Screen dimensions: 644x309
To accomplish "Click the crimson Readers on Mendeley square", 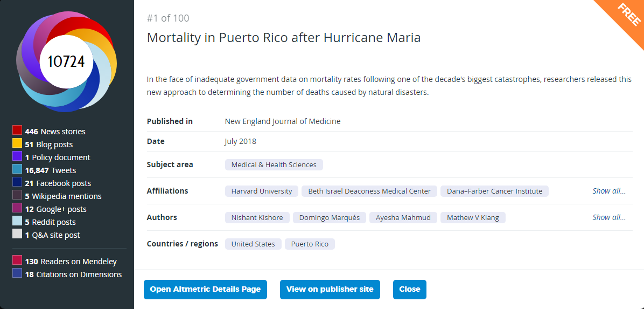I will click(17, 260).
